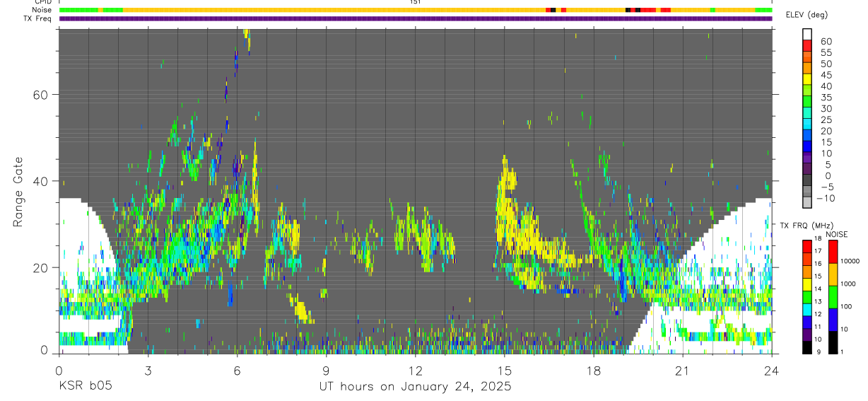Click the −10 label on elevation scale

[823, 198]
